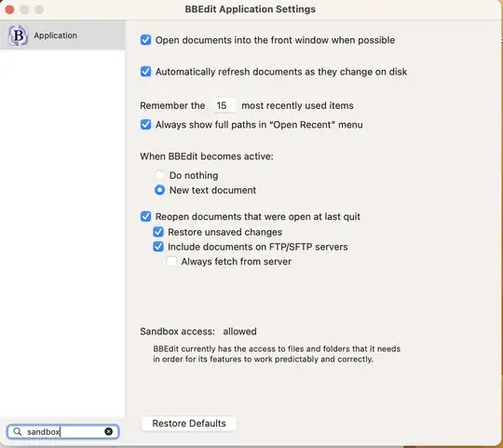Toggle Open documents into the front window
The width and height of the screenshot is (503, 448).
tap(145, 40)
